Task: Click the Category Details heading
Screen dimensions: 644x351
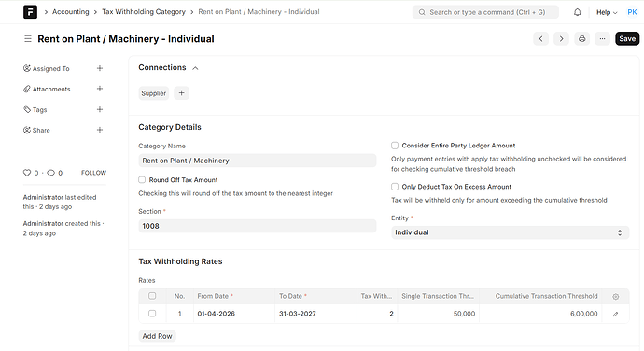Action: coord(170,127)
